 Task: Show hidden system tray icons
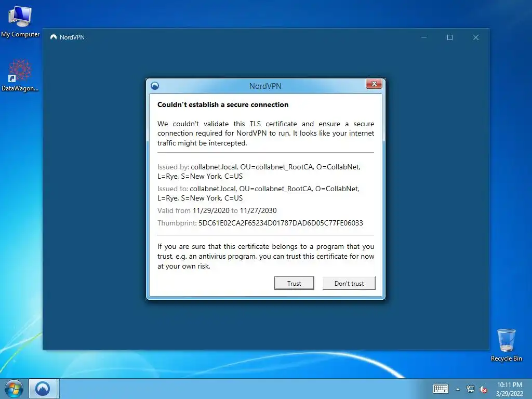tap(458, 389)
